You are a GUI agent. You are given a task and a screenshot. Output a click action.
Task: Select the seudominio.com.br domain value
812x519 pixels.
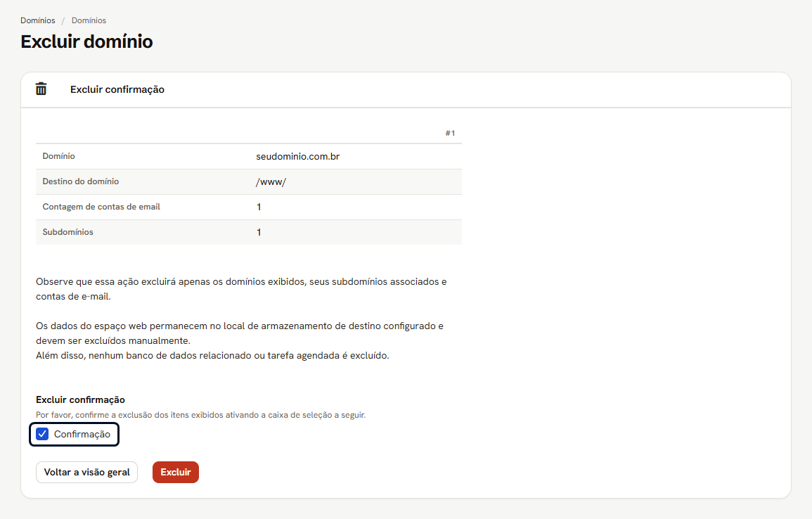pos(298,156)
